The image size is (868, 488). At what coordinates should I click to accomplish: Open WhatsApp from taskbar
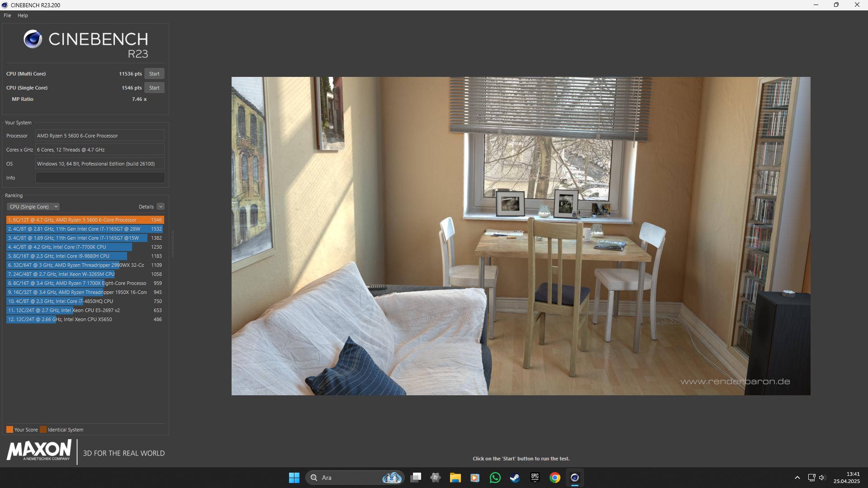pyautogui.click(x=495, y=478)
